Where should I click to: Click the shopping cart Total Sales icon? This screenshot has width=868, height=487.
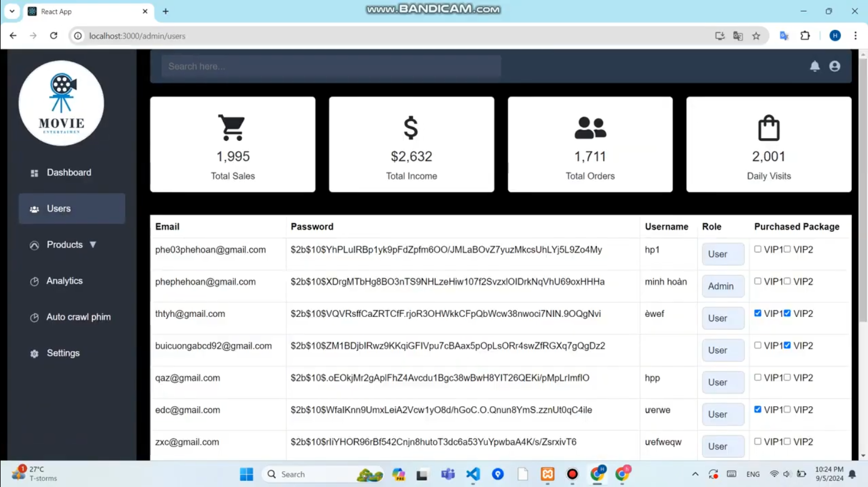231,127
